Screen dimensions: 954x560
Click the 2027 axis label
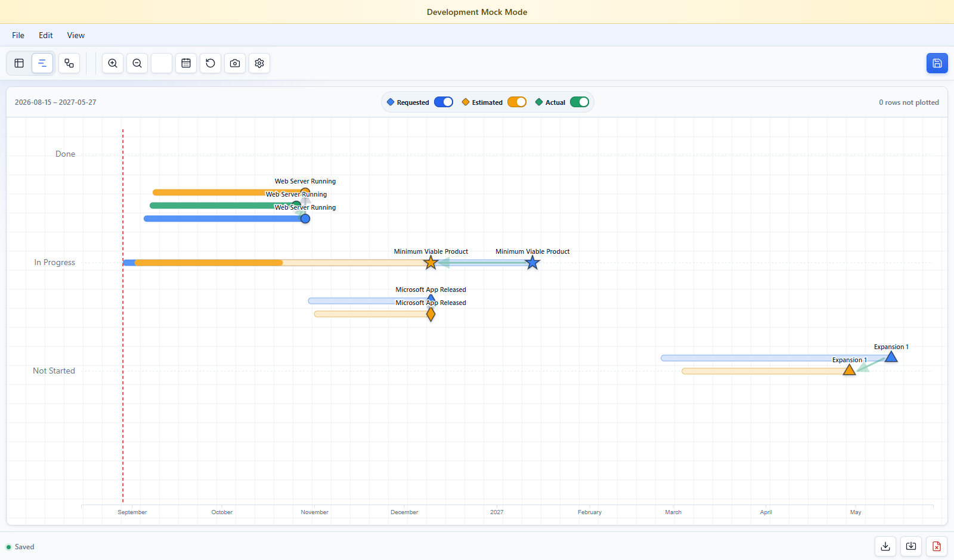(x=497, y=512)
